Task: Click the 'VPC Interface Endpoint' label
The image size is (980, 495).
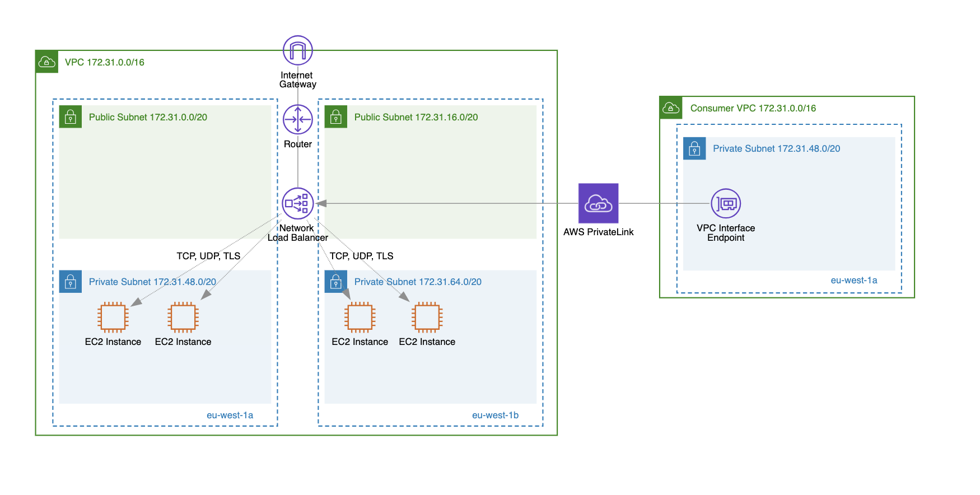Action: 726,233
